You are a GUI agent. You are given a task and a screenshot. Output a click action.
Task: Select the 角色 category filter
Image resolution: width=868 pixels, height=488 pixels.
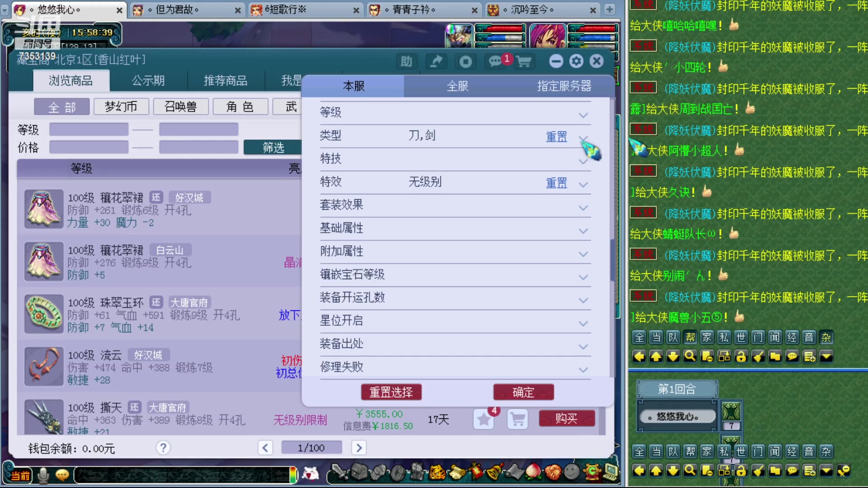pos(240,107)
